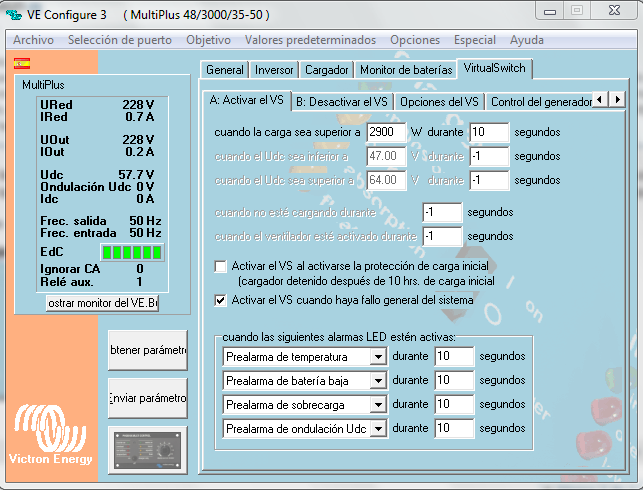The width and height of the screenshot is (643, 490).
Task: Click the Udc inferior voltage field 47.00
Action: tap(386, 156)
